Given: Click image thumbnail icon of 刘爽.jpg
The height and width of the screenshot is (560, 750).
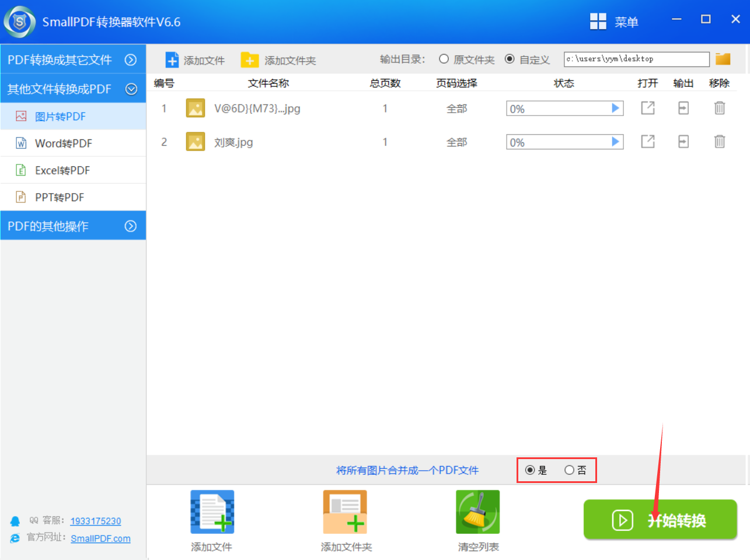Looking at the screenshot, I should 196,142.
